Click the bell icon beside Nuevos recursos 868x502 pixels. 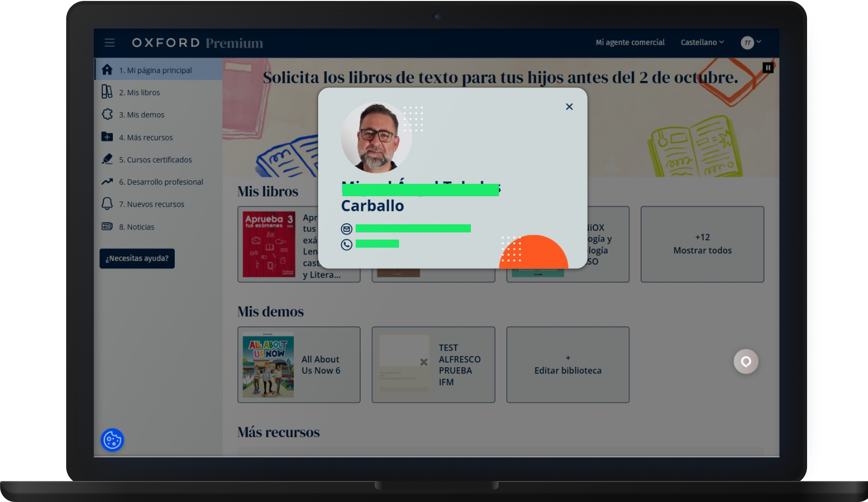point(107,204)
